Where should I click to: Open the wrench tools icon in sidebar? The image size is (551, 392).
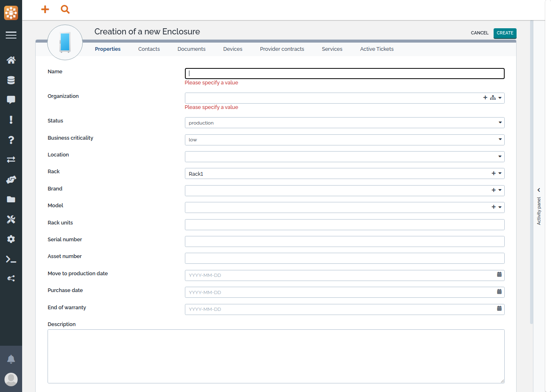pyautogui.click(x=11, y=220)
